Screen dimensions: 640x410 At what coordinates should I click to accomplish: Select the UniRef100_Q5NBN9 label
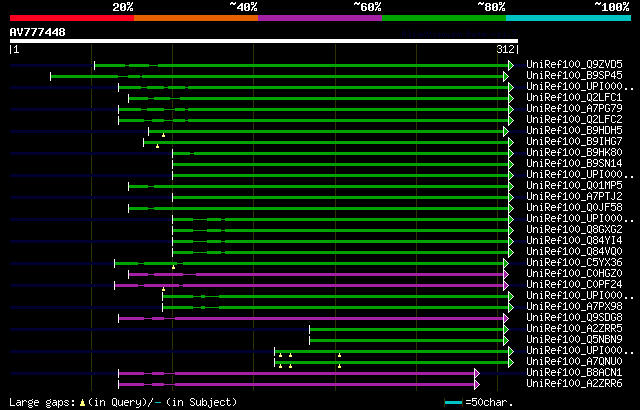pyautogui.click(x=574, y=340)
